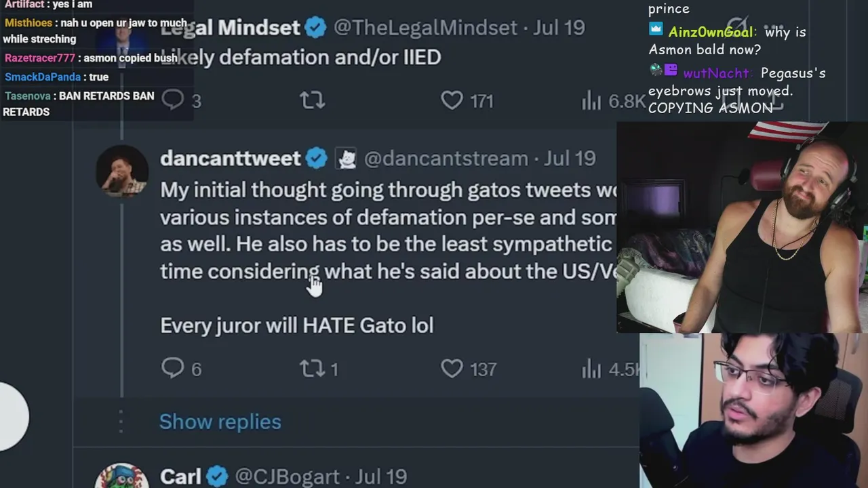Expand thread with Show replies
868x488 pixels.
(220, 422)
